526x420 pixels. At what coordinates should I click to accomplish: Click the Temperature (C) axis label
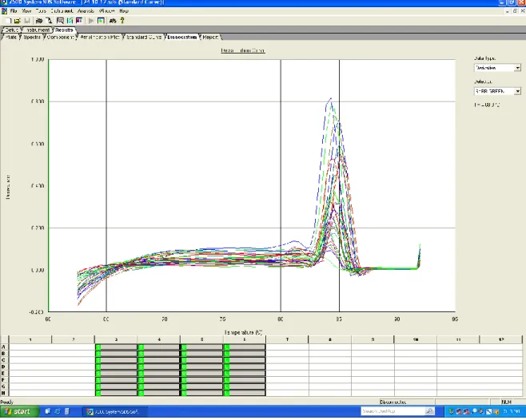pyautogui.click(x=244, y=332)
